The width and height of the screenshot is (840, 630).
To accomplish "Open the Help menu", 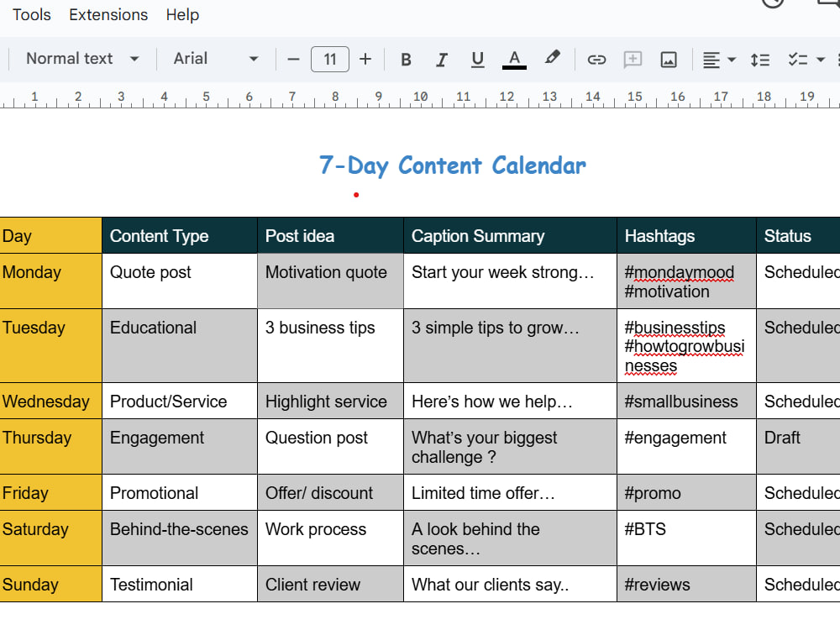I will point(182,14).
